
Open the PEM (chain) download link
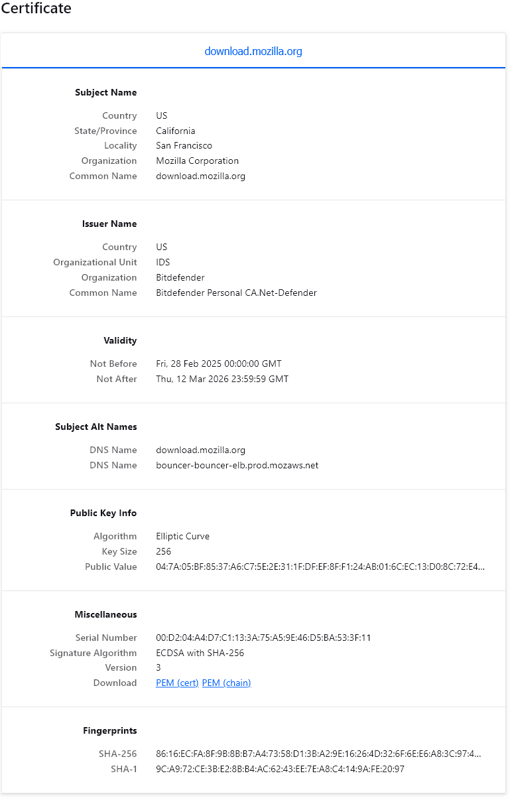pyautogui.click(x=226, y=683)
